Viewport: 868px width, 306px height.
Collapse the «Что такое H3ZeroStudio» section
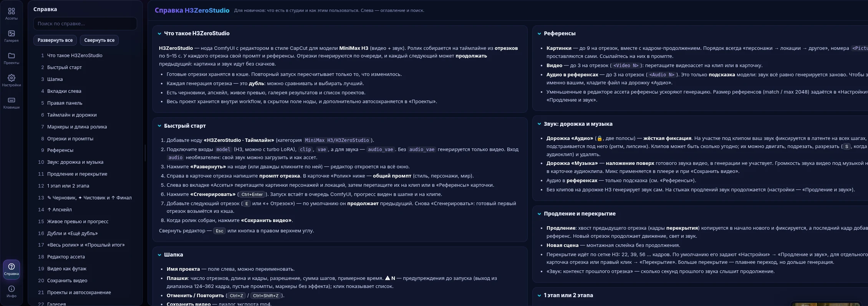[x=159, y=34]
